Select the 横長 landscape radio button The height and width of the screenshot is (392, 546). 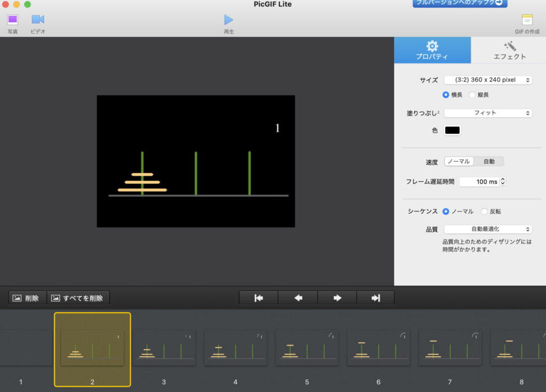(x=446, y=95)
